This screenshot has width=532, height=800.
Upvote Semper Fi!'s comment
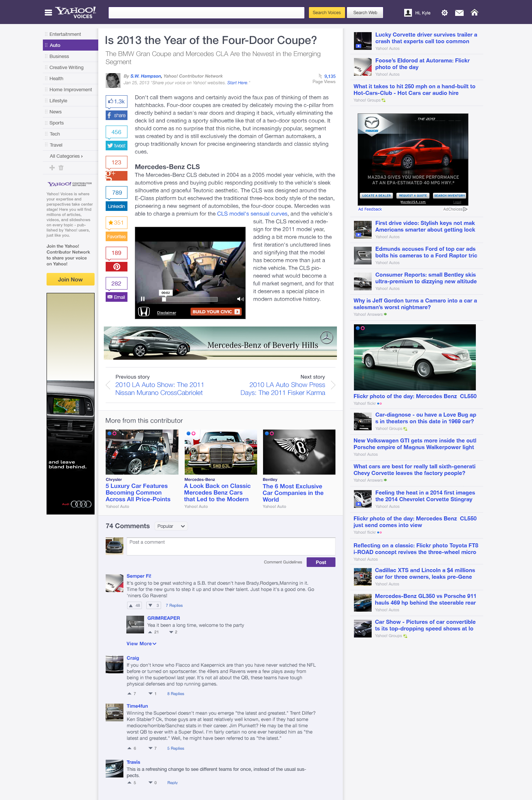(x=134, y=605)
